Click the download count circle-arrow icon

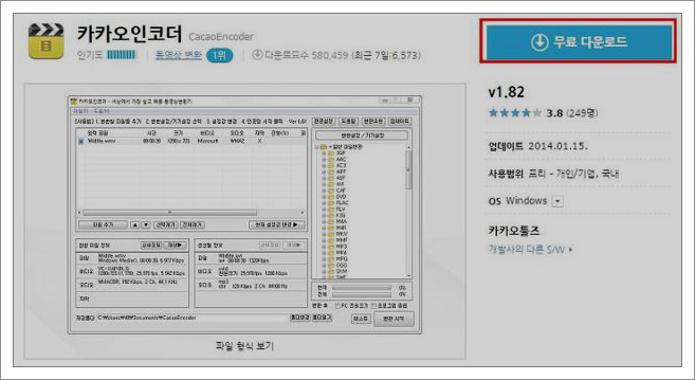[x=257, y=55]
